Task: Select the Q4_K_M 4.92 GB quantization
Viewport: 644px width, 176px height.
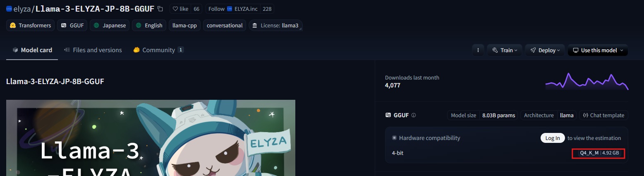Action: (x=599, y=153)
